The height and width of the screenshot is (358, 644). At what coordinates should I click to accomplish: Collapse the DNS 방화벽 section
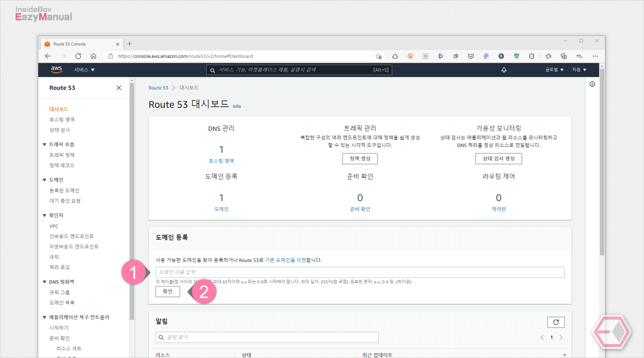45,282
